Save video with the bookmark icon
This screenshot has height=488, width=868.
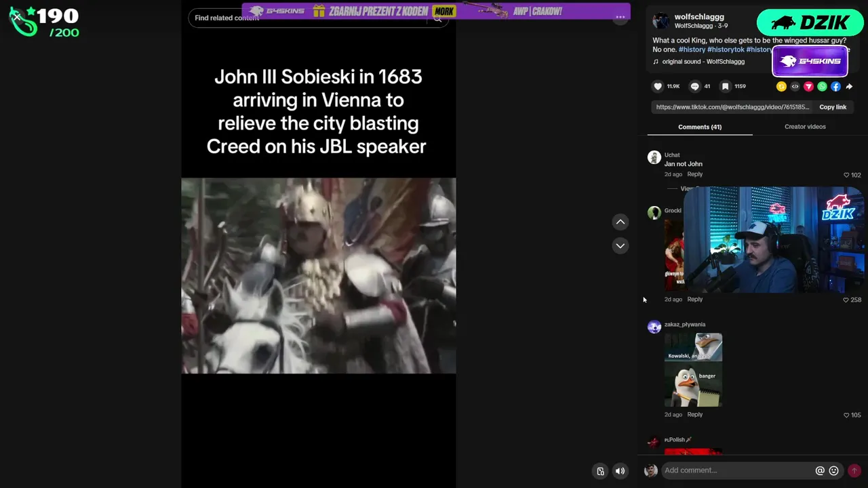point(725,86)
